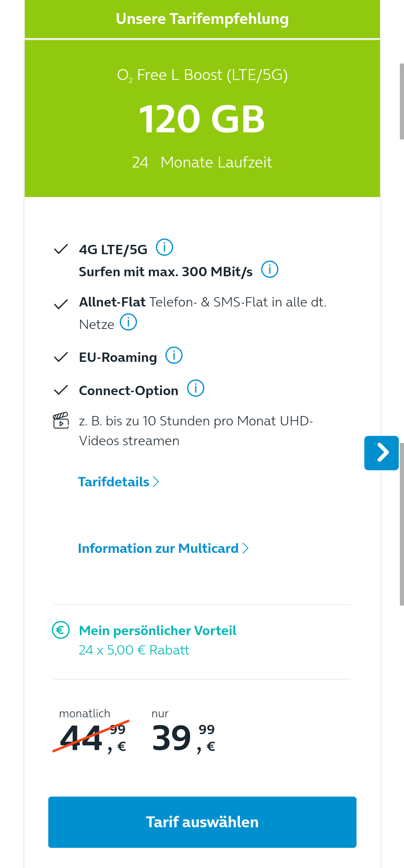Open info icon beside 300 MBit/s speed

[x=269, y=270]
